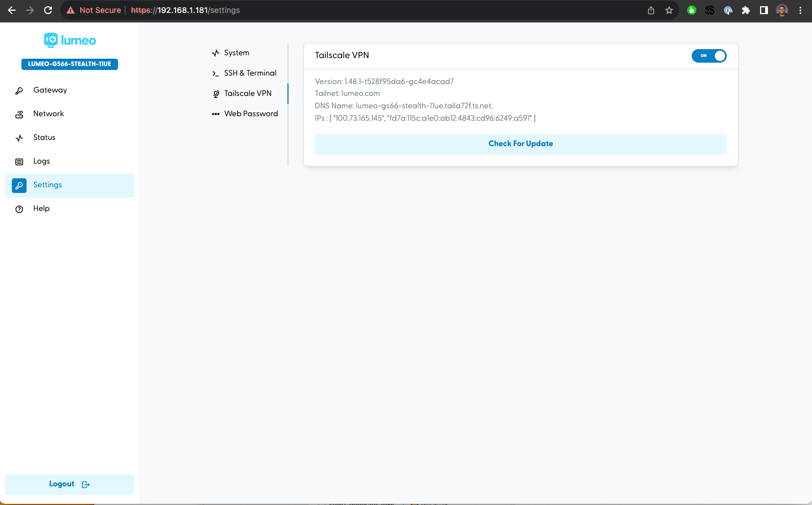Click the Version text line
812x505 pixels.
point(385,81)
